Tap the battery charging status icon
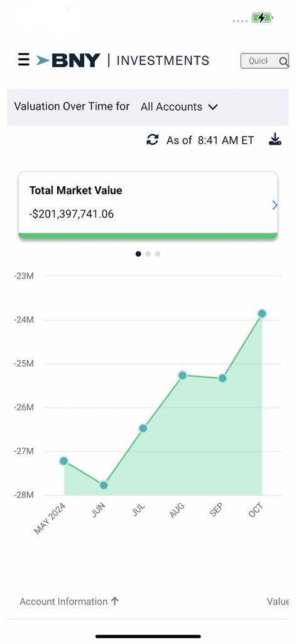Image resolution: width=296 pixels, height=644 pixels. [263, 18]
